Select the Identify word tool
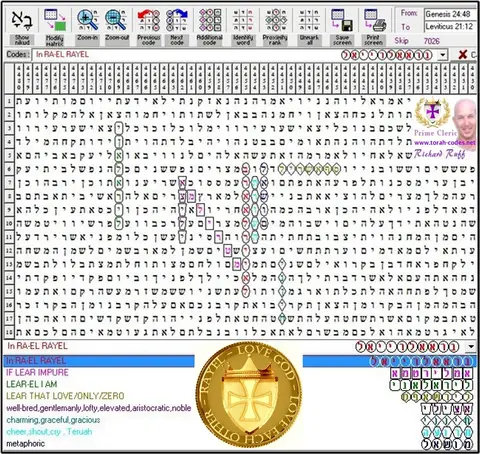The height and width of the screenshot is (454, 480). pos(243,20)
